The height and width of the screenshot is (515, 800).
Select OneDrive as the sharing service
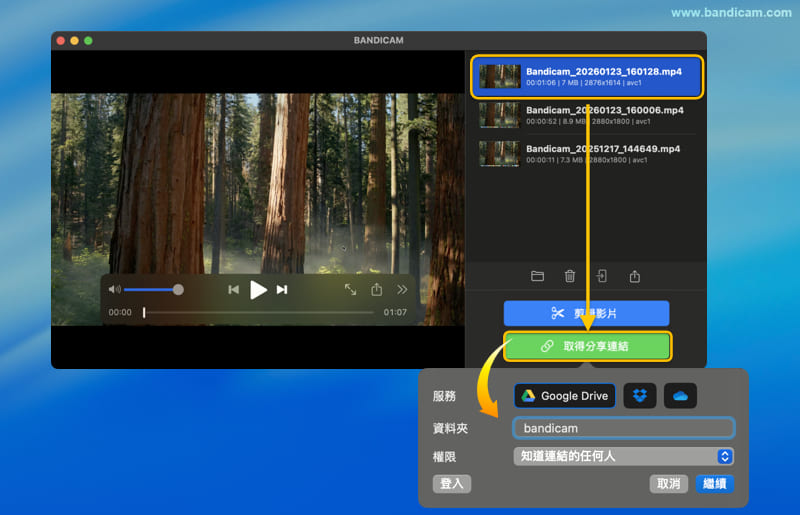pos(680,396)
